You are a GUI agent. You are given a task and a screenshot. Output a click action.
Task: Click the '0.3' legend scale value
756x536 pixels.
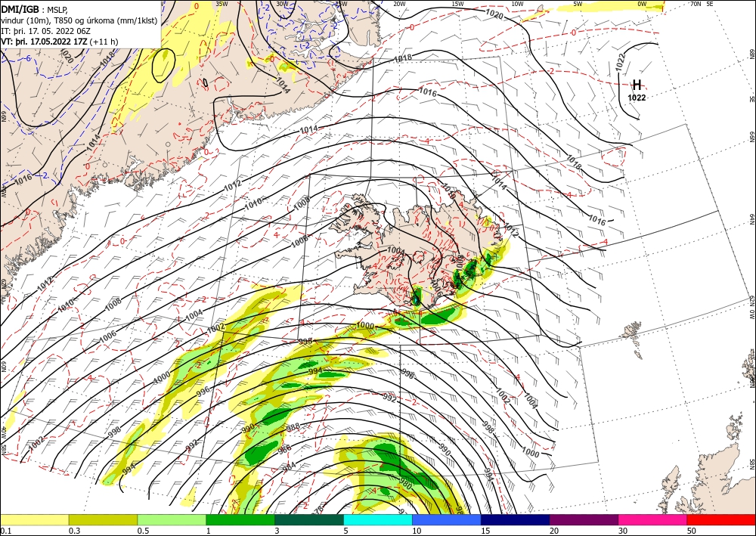point(74,530)
